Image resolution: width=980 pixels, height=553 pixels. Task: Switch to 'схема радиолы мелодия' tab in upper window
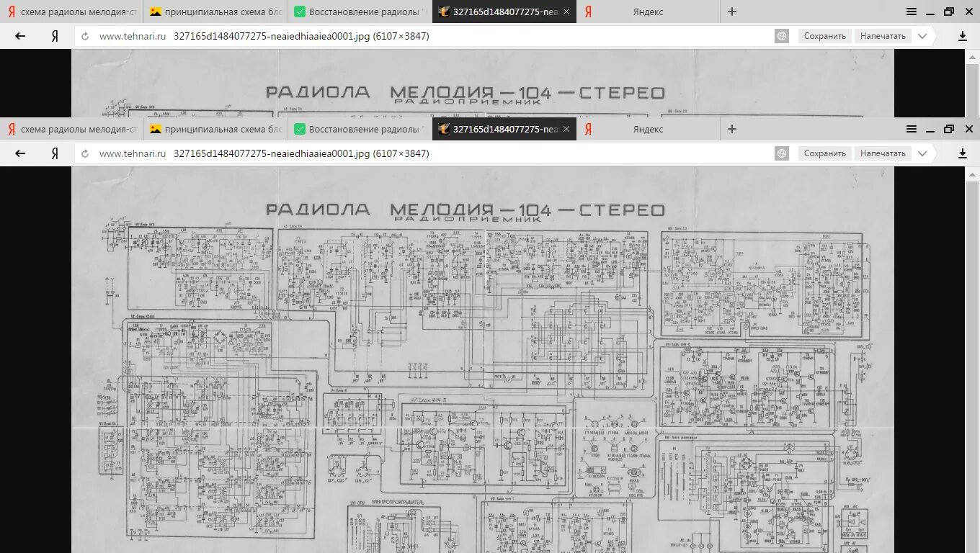tap(72, 12)
